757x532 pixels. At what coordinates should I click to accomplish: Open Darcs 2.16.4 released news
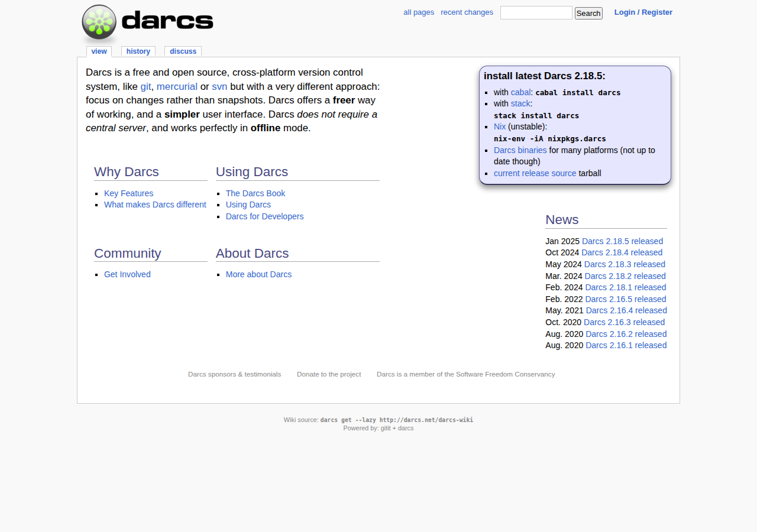[626, 310]
